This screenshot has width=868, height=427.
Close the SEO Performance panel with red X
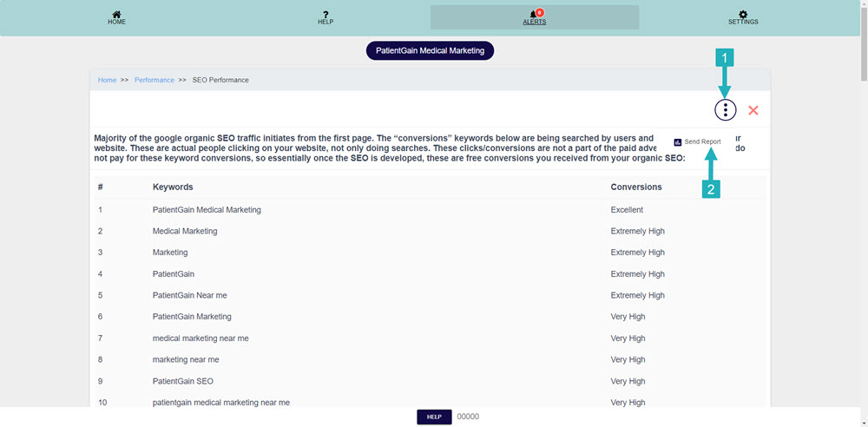(x=753, y=110)
